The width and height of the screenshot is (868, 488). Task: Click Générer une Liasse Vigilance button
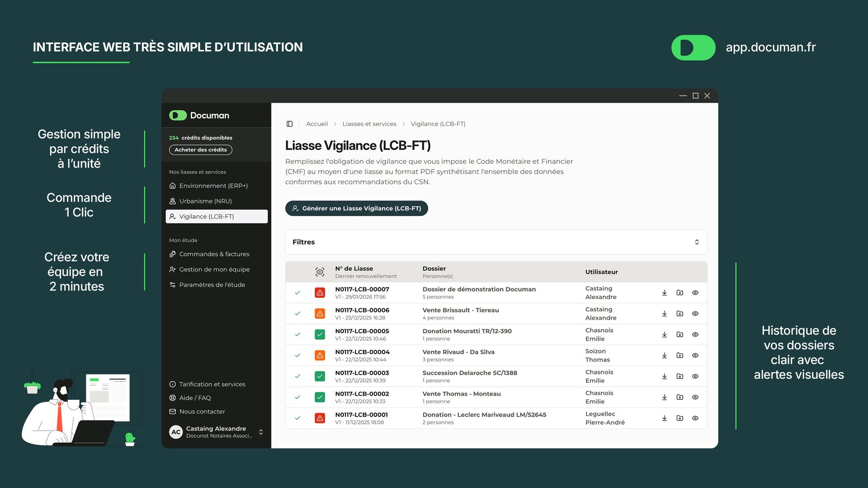[x=356, y=208]
